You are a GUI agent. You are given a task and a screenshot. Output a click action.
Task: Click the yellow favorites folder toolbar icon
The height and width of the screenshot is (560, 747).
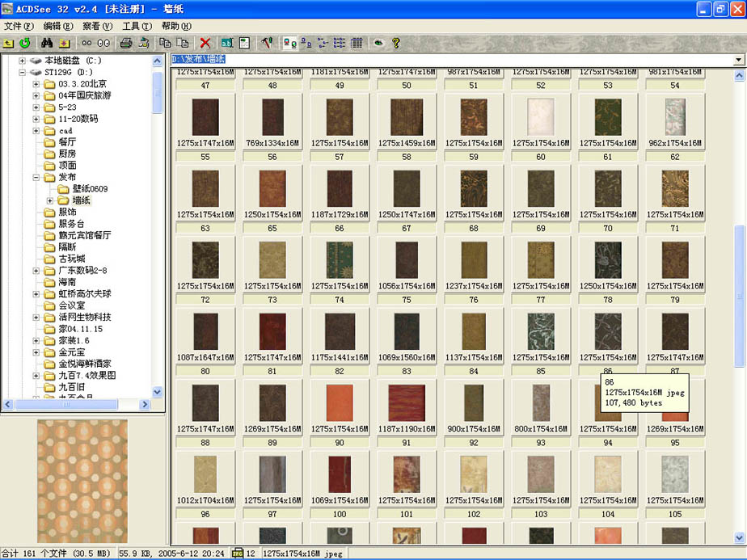click(65, 44)
